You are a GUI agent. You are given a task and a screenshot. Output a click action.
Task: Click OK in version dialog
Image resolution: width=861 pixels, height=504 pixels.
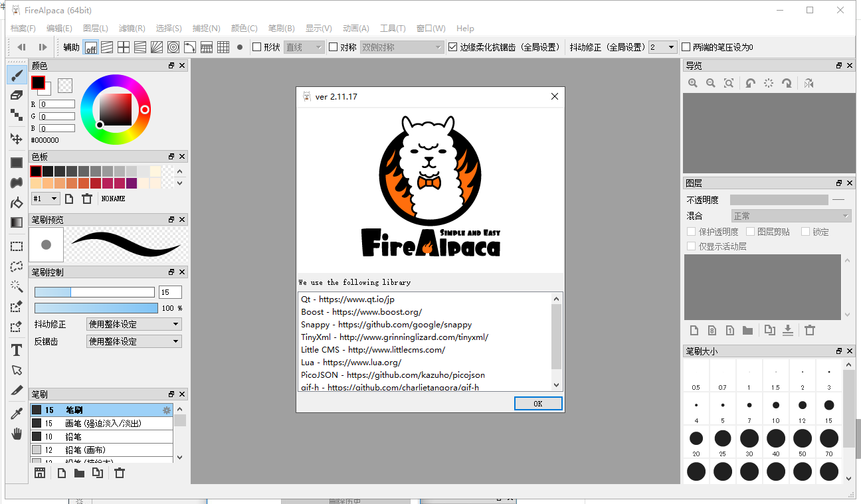538,403
